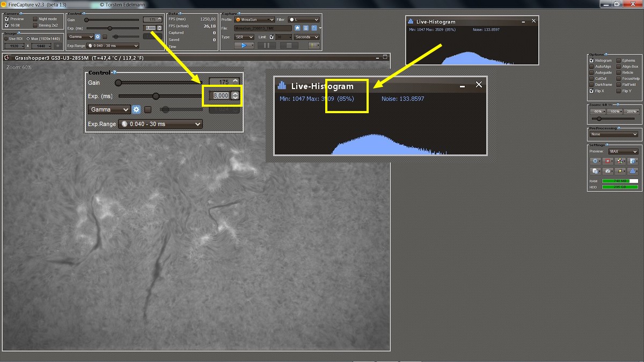The width and height of the screenshot is (644, 362).
Task: Open Gamma settings gear icon in Control panel
Action: 98,37
